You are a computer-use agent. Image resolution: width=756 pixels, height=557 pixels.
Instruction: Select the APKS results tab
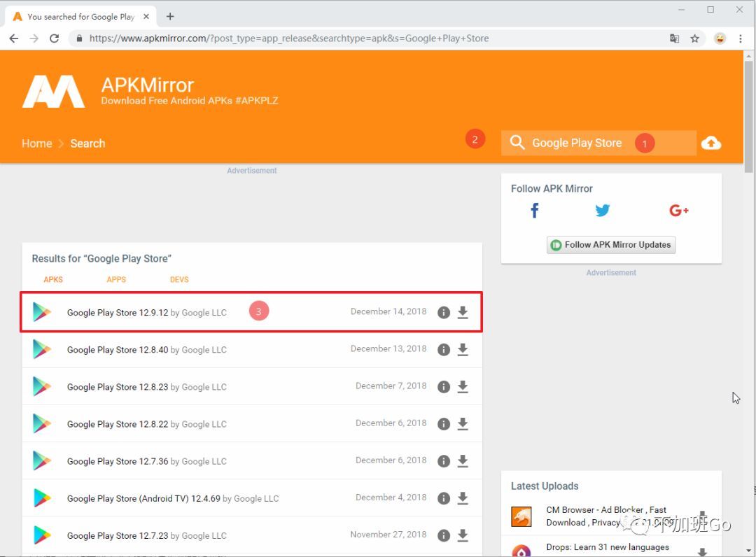pos(53,279)
